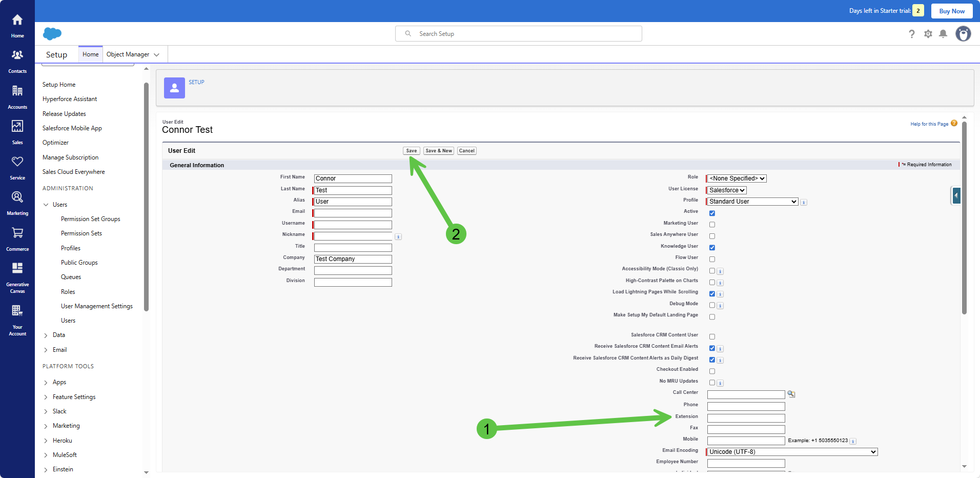Go to Accounts via sidebar icon
The width and height of the screenshot is (980, 478).
[x=17, y=91]
